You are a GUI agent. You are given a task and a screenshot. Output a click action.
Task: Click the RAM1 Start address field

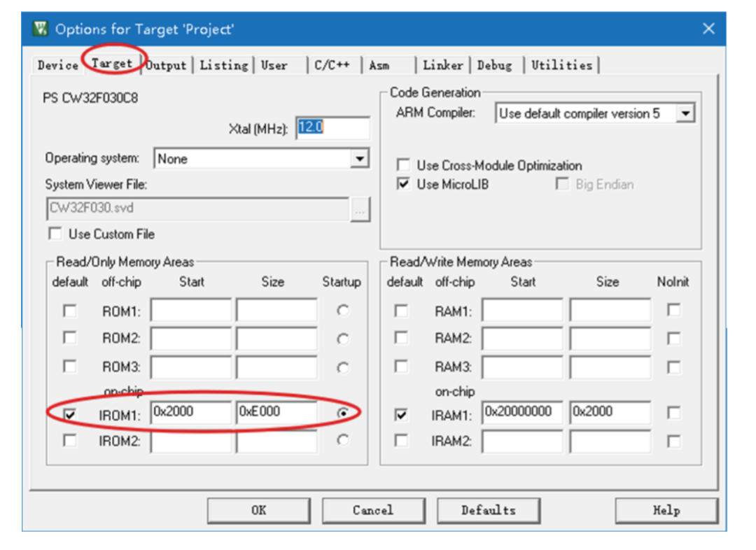522,310
